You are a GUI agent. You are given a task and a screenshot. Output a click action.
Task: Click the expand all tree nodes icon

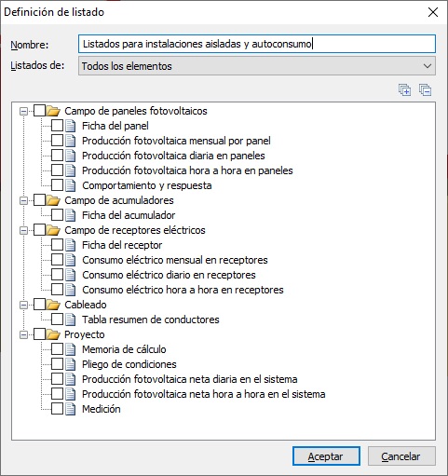[404, 90]
